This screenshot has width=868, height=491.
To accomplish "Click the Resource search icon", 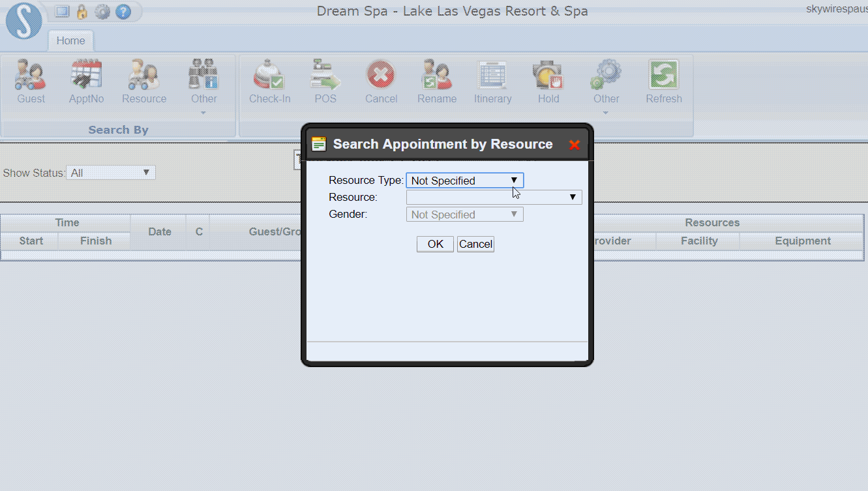I will coord(144,75).
